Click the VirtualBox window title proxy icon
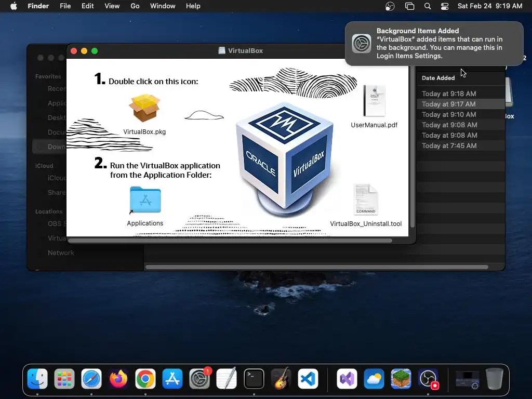The image size is (532, 399). pos(221,50)
